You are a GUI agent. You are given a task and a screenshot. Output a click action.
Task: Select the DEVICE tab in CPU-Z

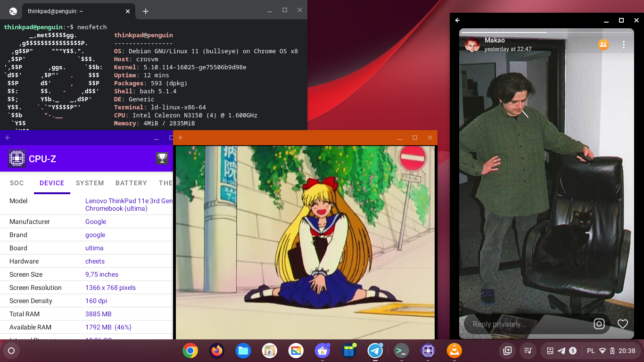click(x=52, y=183)
